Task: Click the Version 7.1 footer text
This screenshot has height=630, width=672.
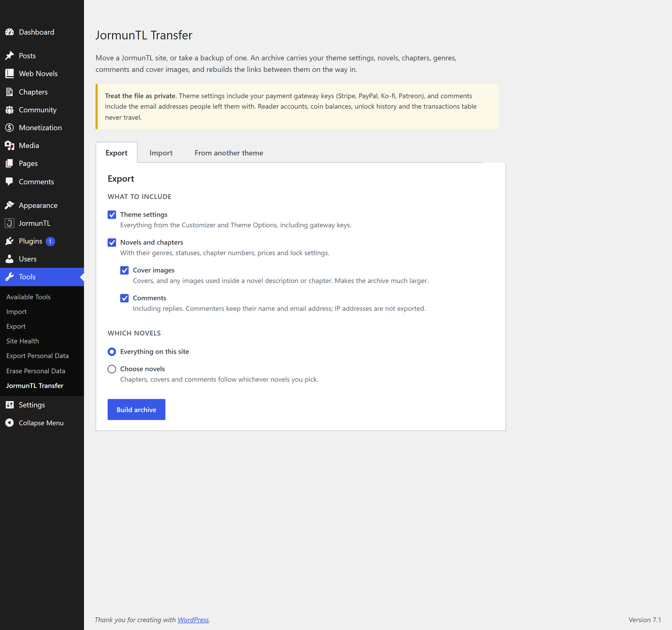Action: pos(645,620)
